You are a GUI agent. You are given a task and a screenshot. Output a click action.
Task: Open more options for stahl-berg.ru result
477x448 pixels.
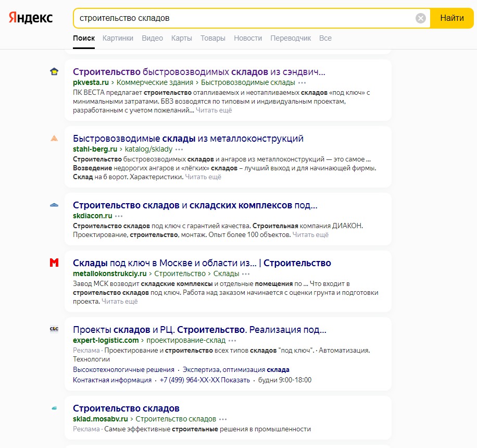pyautogui.click(x=179, y=150)
